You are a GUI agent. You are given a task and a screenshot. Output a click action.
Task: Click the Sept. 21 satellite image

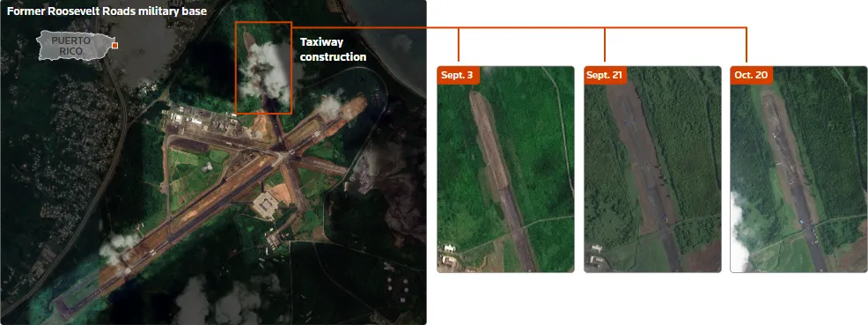tap(652, 169)
